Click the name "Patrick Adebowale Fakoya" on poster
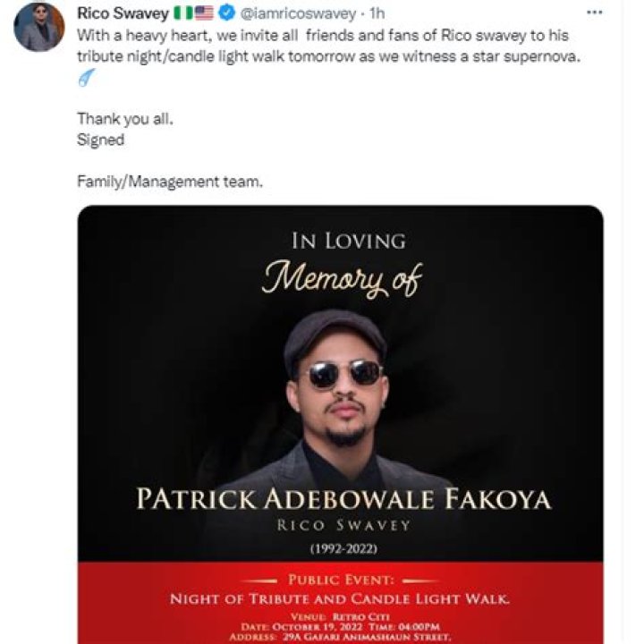 pos(343,499)
